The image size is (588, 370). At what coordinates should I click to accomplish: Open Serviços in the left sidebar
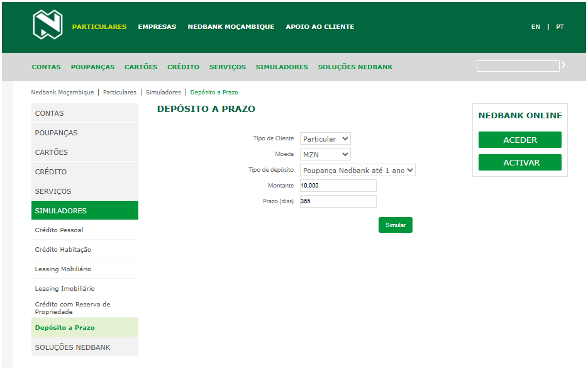[x=85, y=191]
